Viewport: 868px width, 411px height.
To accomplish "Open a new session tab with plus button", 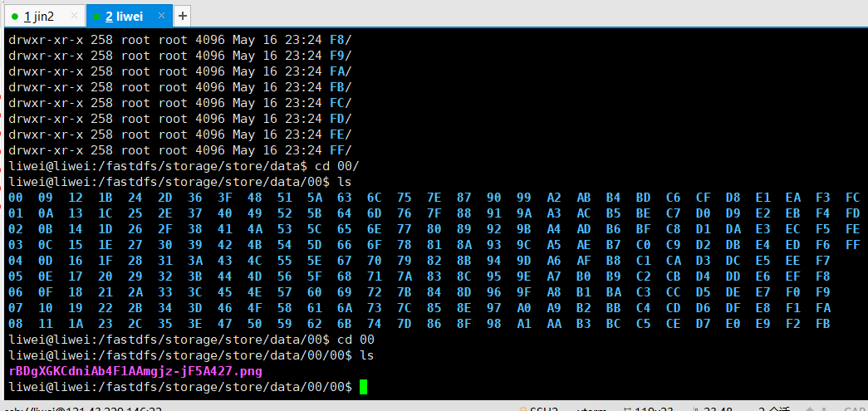I will coord(183,16).
